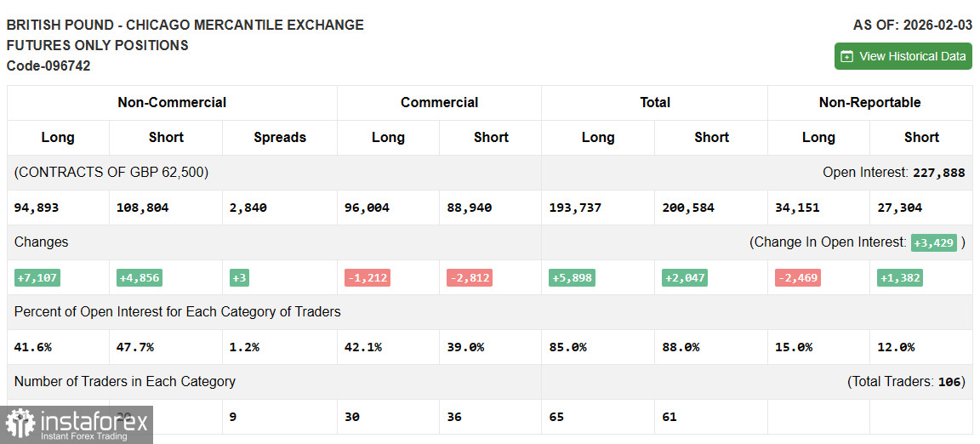
Task: Click the +1,382 change badge
Action: 899,278
